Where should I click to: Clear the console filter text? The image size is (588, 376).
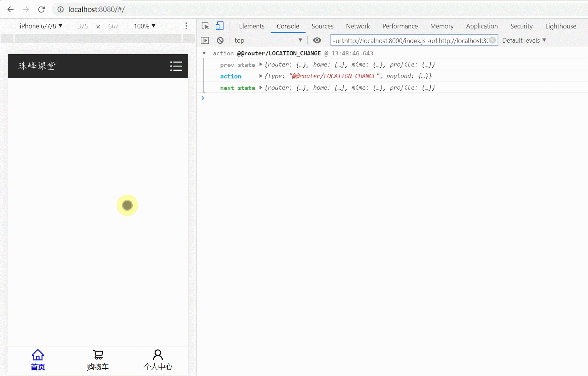click(492, 40)
